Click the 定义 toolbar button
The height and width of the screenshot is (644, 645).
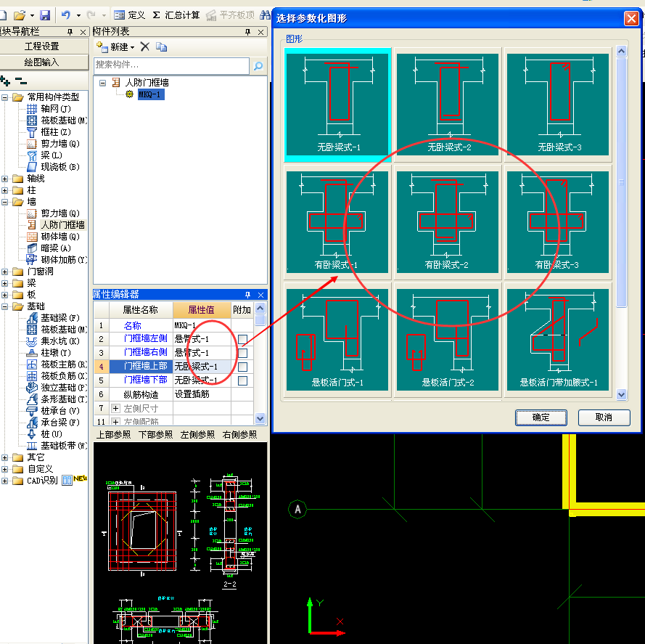pos(129,15)
